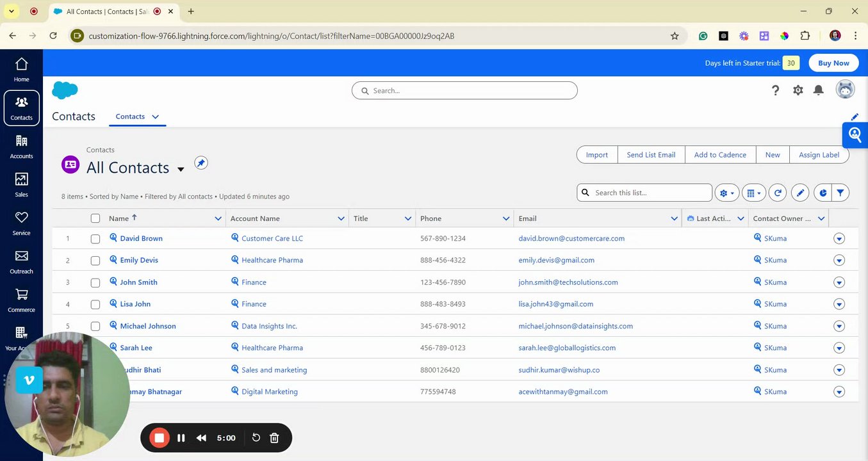The height and width of the screenshot is (461, 868).
Task: Check the Emily Devis row checkbox
Action: (95, 261)
